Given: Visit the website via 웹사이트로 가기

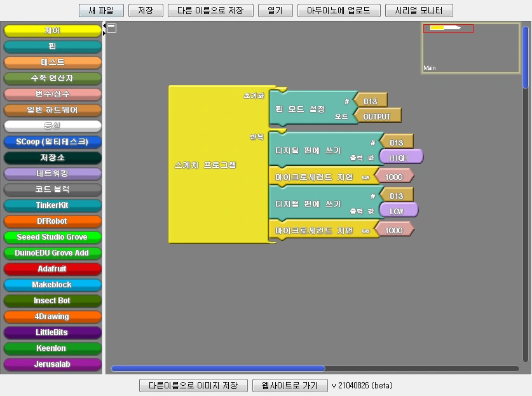Looking at the screenshot, I should [x=290, y=385].
